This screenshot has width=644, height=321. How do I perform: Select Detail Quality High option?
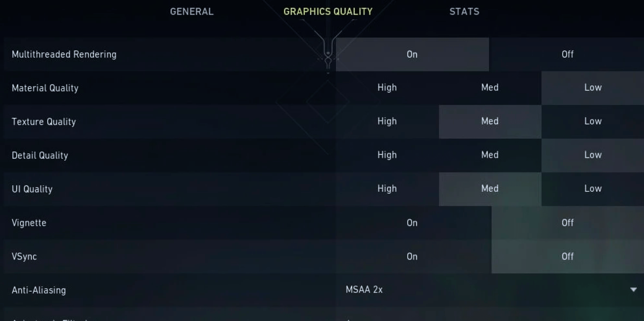(387, 155)
